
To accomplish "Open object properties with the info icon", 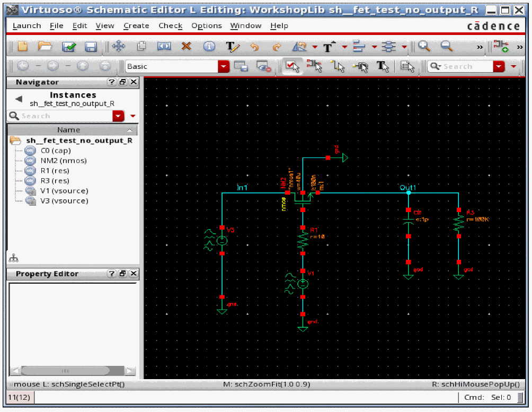I will point(209,47).
